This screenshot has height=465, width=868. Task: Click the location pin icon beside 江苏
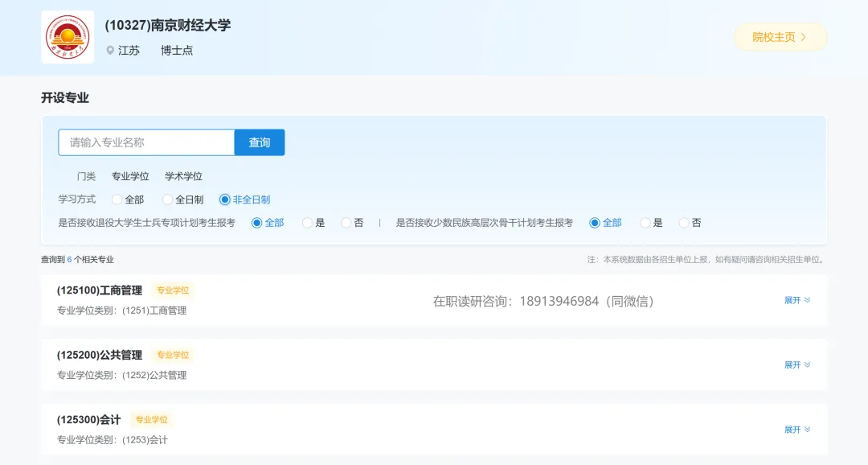coord(110,51)
